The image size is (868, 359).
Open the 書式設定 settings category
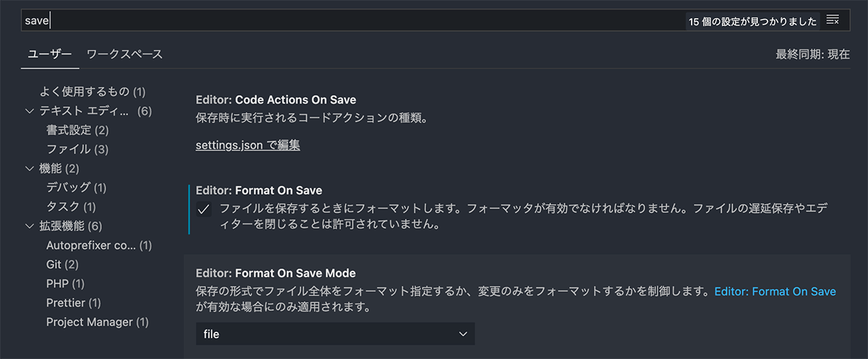point(77,130)
